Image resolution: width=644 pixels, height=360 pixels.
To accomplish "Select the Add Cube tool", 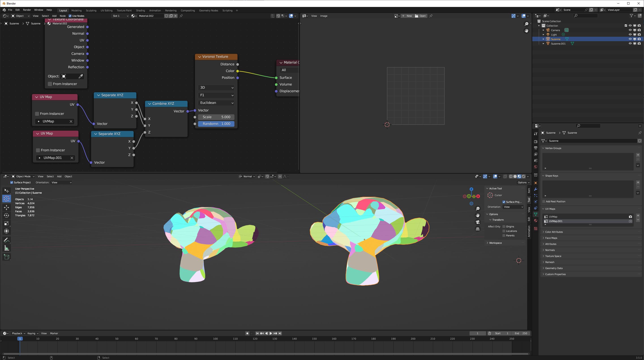I will [6, 257].
